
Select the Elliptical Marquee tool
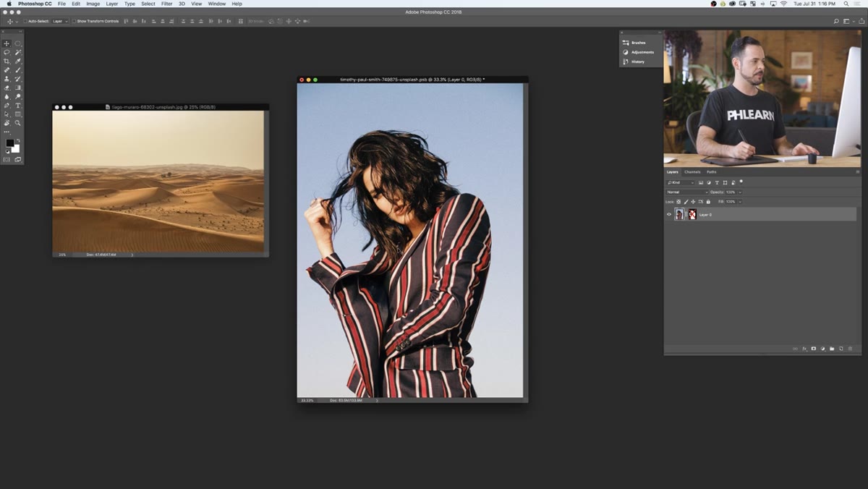coord(18,43)
